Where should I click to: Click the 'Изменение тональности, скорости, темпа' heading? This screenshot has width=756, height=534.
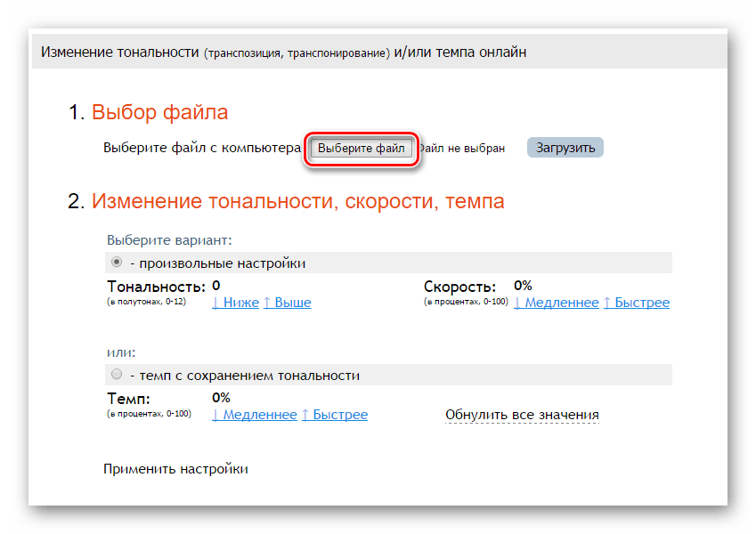(297, 201)
